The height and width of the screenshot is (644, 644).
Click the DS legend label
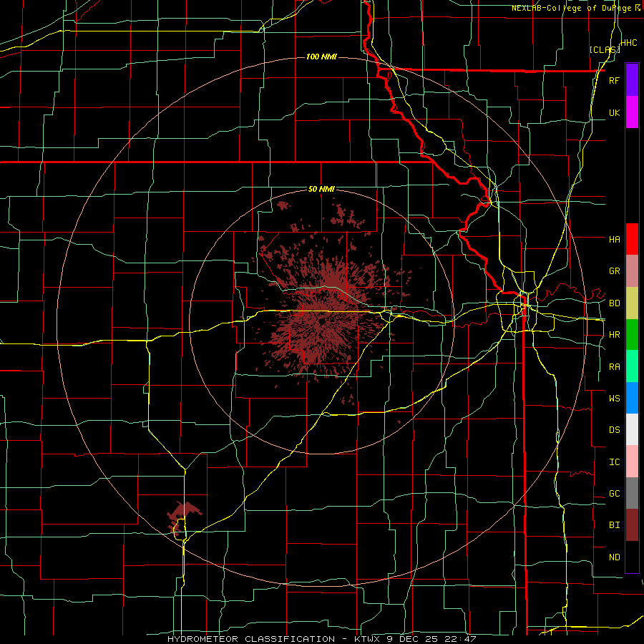[614, 430]
